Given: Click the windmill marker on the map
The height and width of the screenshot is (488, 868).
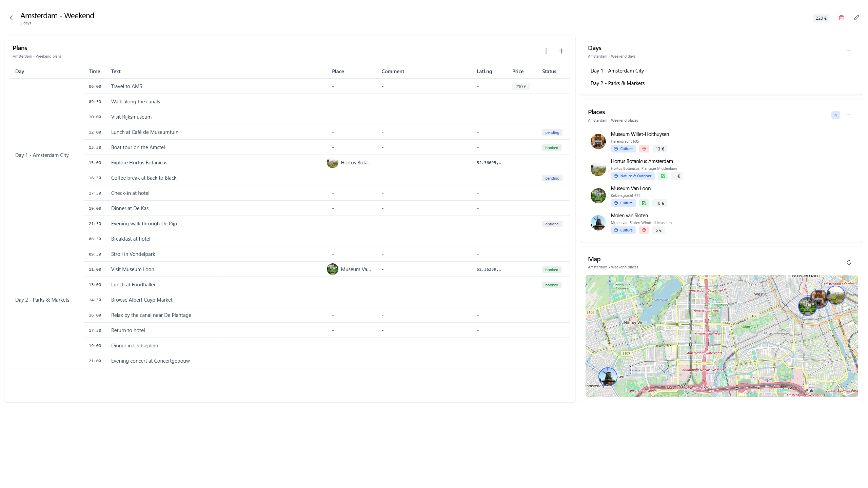Looking at the screenshot, I should coord(608,377).
